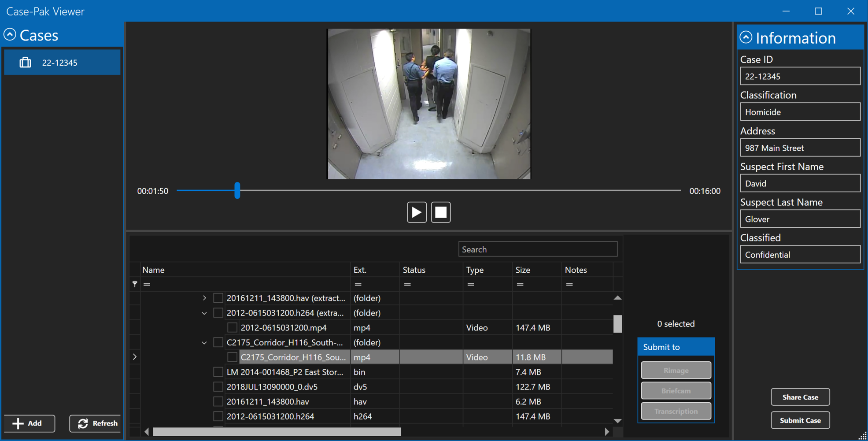Collapse the Information panel chevron icon
868x441 pixels.
tap(746, 37)
